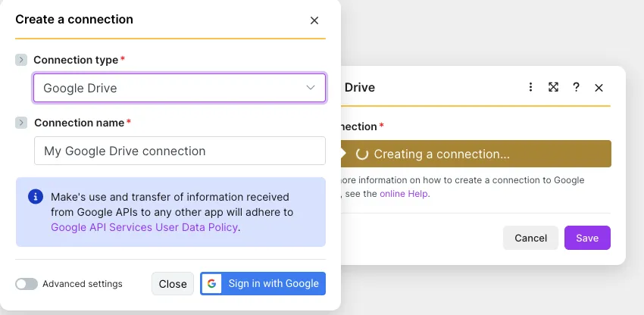
Task: Close the Create a connection dialog
Action: [x=314, y=20]
